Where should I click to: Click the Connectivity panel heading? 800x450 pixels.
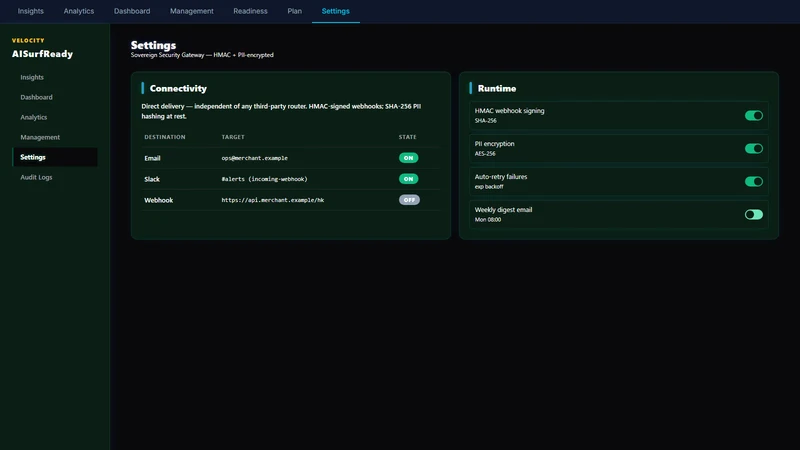(178, 88)
